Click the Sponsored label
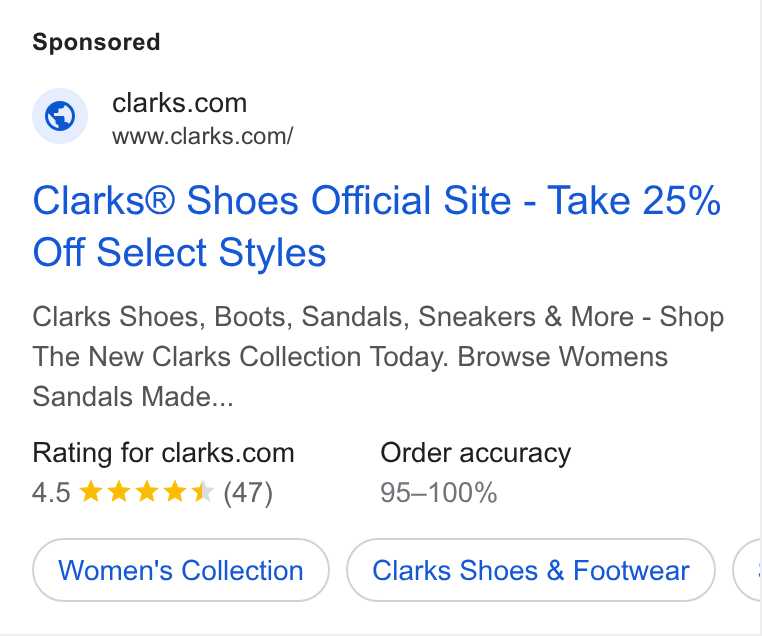762x636 pixels. 96,42
